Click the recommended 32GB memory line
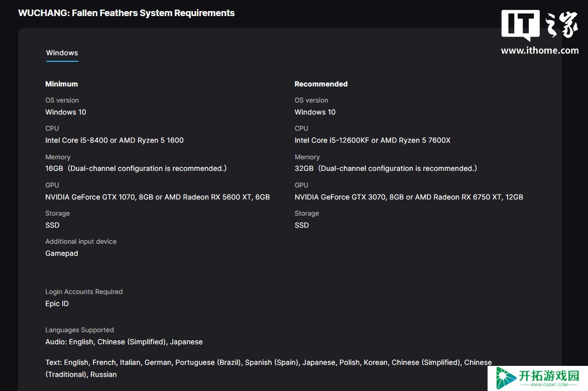Screen dimensions: 588x391 tap(386, 168)
